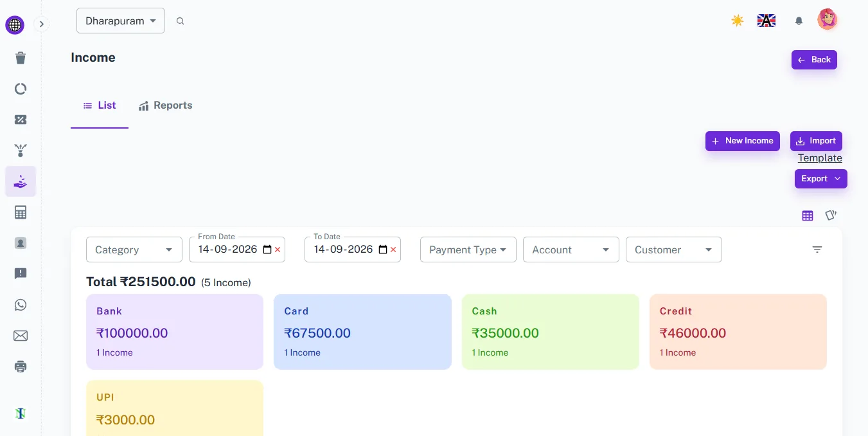
Task: Change language via the flag icon
Action: pyautogui.click(x=766, y=21)
